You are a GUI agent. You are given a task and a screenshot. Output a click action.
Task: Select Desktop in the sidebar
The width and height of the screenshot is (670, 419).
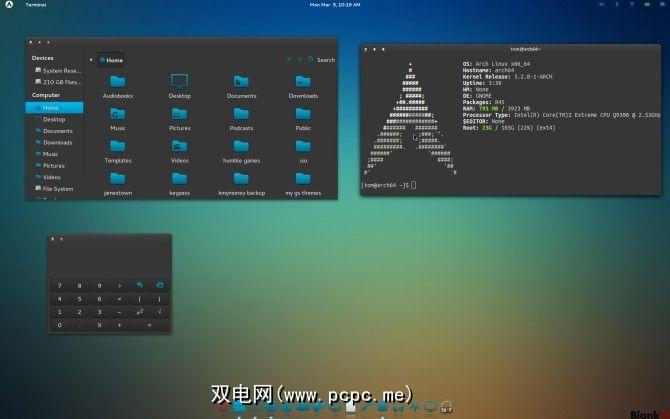[54, 120]
